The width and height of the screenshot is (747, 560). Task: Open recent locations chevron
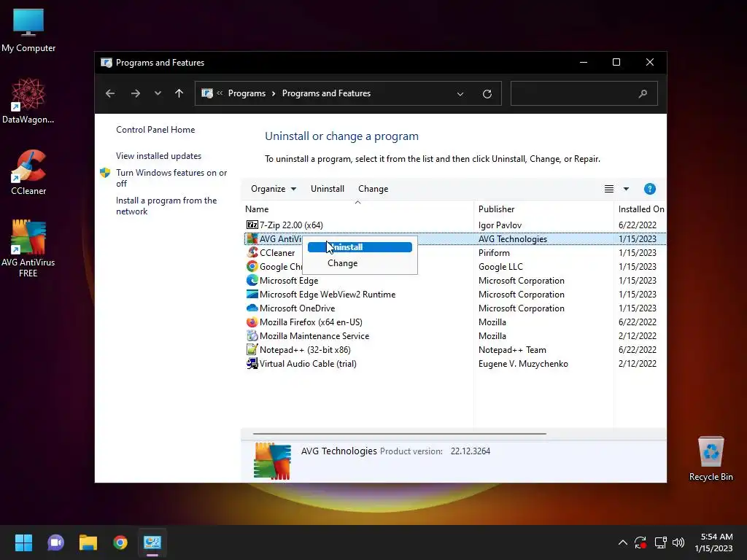click(x=158, y=93)
